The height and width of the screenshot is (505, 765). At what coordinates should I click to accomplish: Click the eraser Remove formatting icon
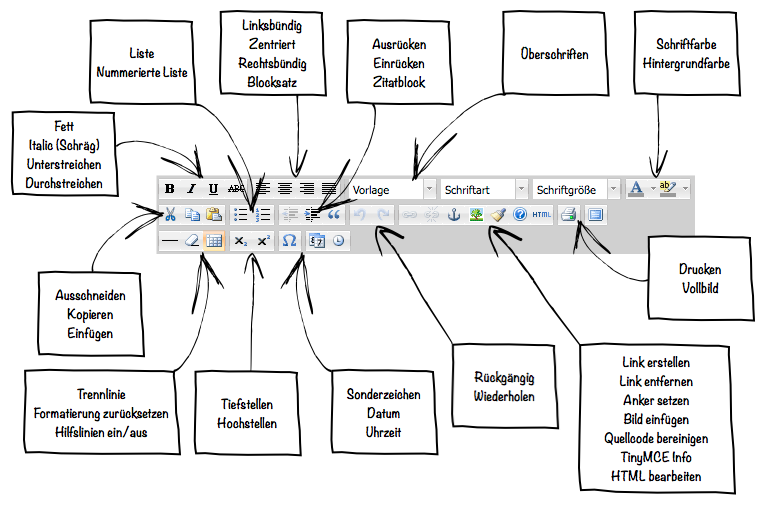coord(192,241)
